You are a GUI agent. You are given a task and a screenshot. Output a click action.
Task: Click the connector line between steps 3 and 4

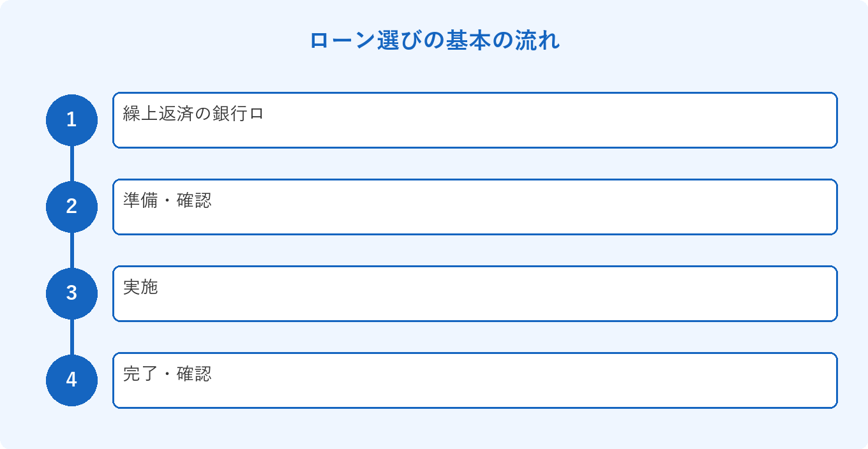(x=71, y=337)
